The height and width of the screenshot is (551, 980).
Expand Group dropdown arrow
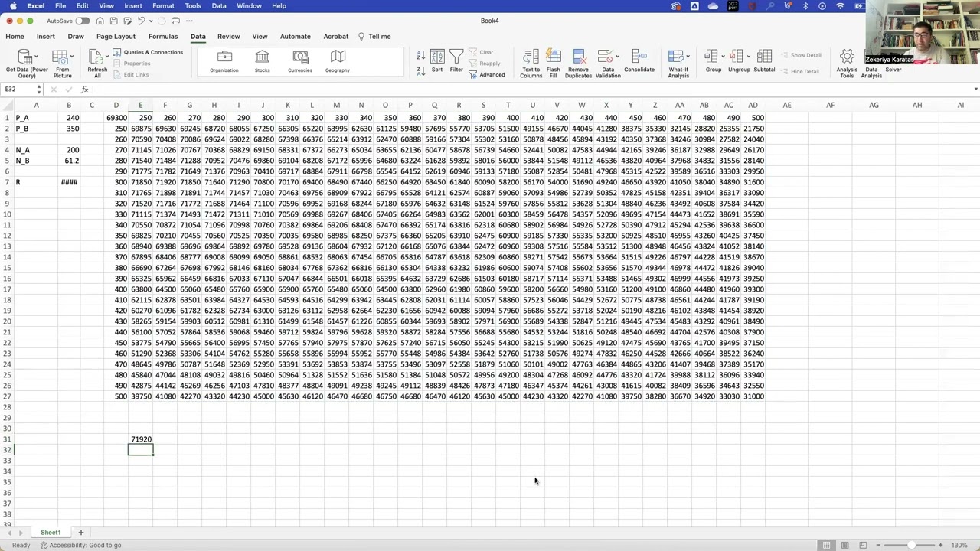[x=722, y=57]
